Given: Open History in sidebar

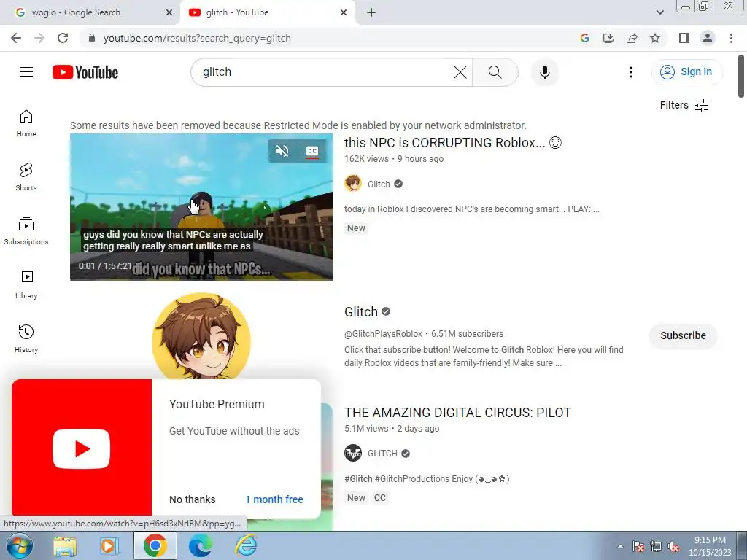Looking at the screenshot, I should [x=26, y=338].
